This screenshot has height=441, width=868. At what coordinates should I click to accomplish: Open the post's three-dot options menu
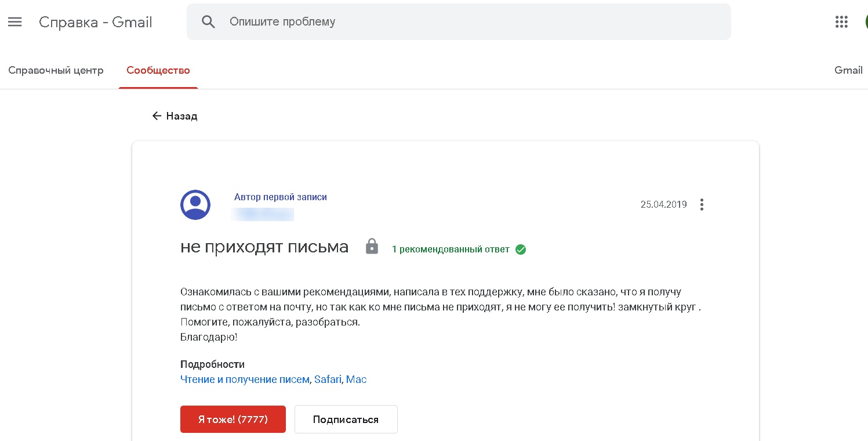702,204
